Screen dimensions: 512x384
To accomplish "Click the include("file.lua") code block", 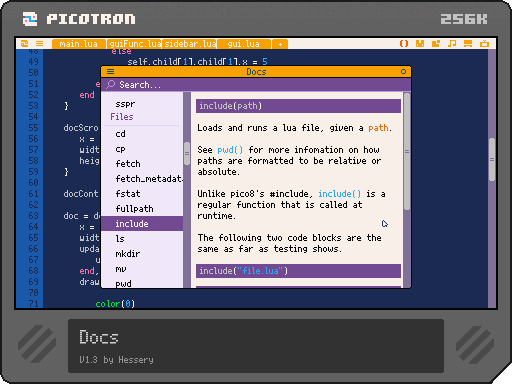I will (x=298, y=271).
